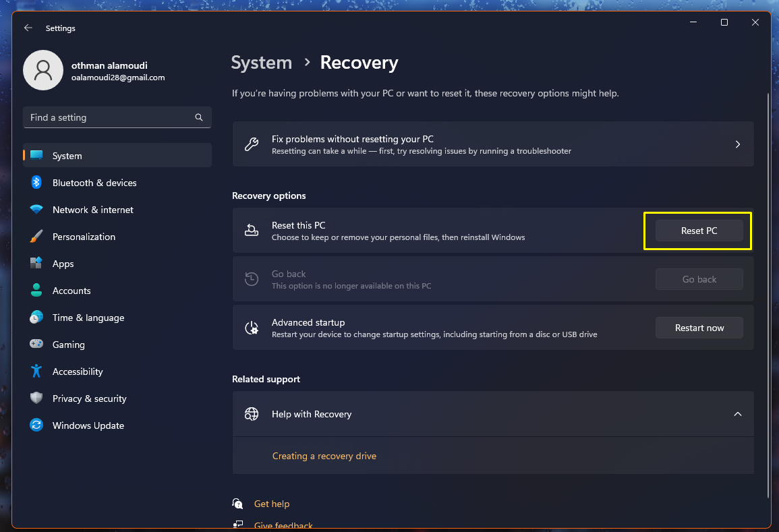The width and height of the screenshot is (779, 532).
Task: Click the magnifier in the Find a setting box
Action: pyautogui.click(x=199, y=117)
